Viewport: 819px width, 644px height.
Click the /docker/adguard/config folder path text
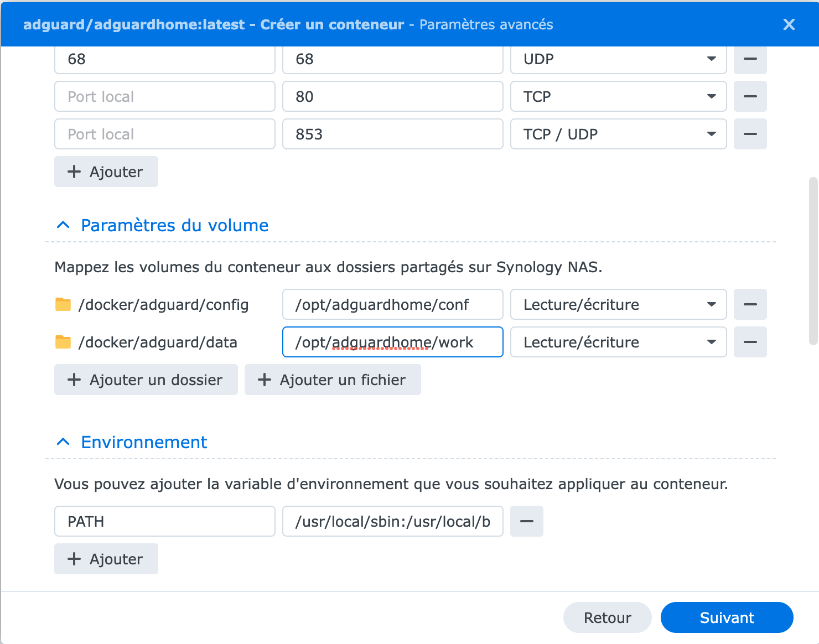click(163, 305)
